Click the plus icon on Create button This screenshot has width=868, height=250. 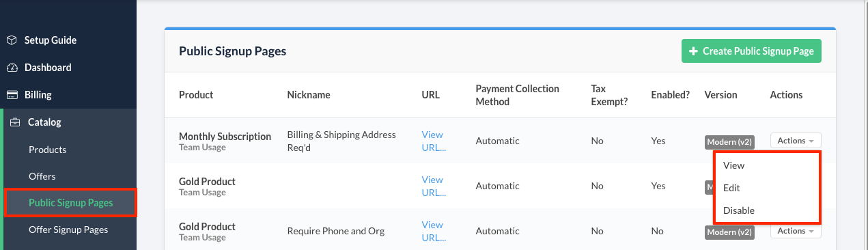pos(694,51)
